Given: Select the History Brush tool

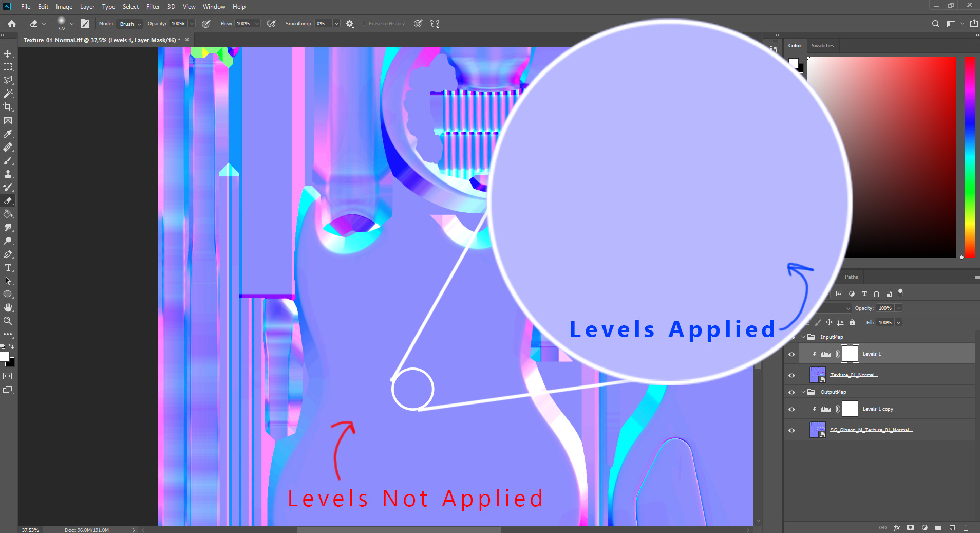Looking at the screenshot, I should [x=8, y=187].
